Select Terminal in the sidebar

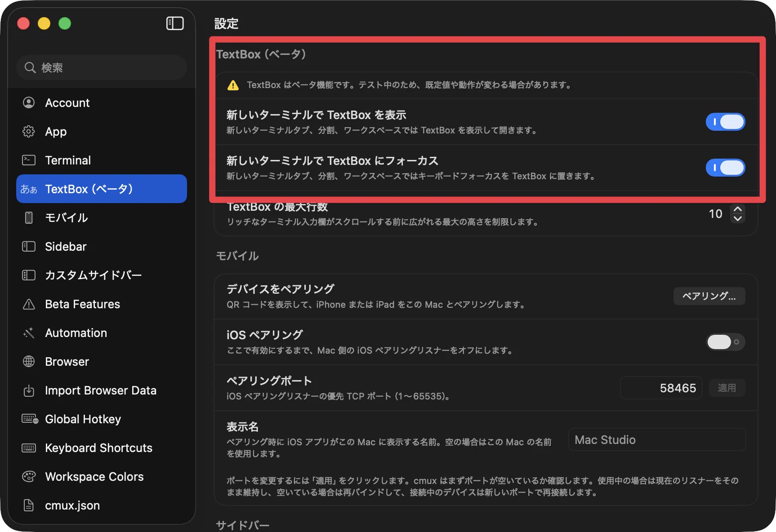pyautogui.click(x=102, y=160)
